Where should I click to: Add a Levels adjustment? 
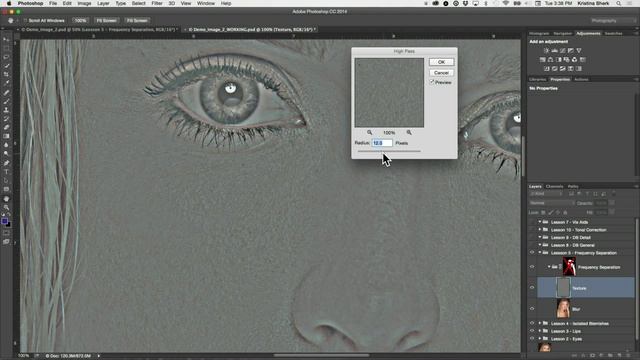(x=555, y=51)
